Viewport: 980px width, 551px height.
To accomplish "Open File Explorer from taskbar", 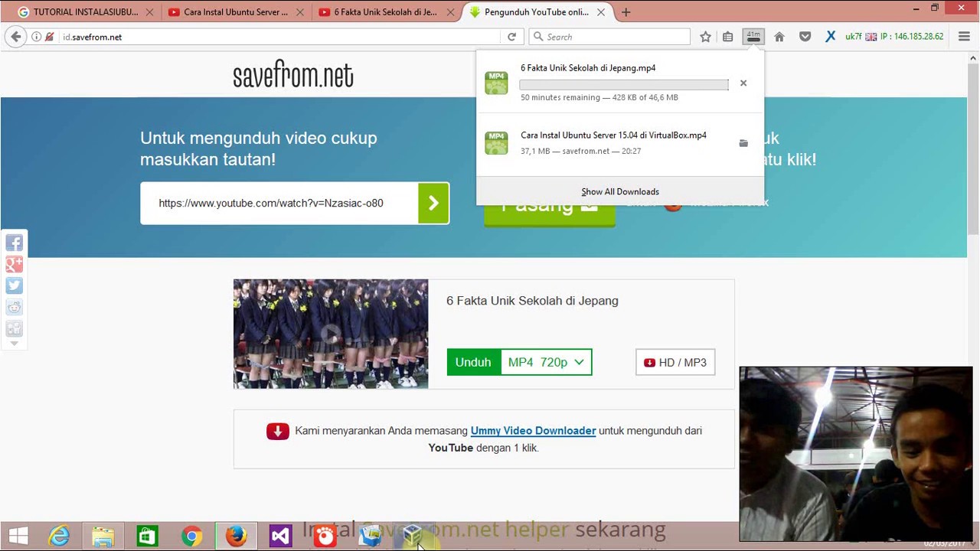I will coord(103,536).
